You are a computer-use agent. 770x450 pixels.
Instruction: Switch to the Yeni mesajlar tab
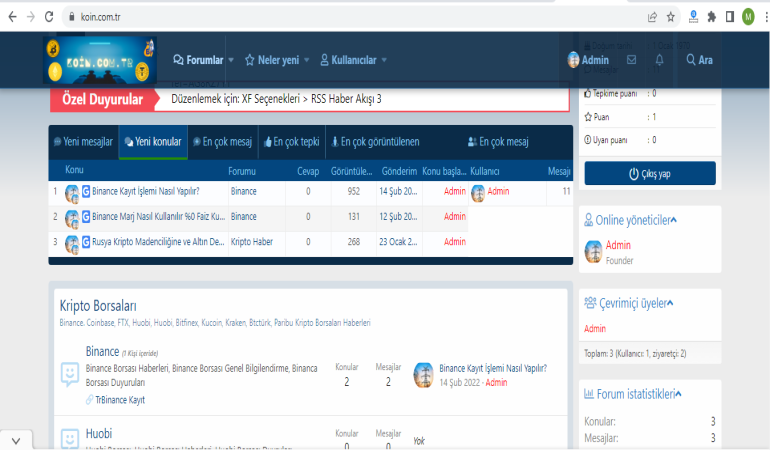(84, 142)
